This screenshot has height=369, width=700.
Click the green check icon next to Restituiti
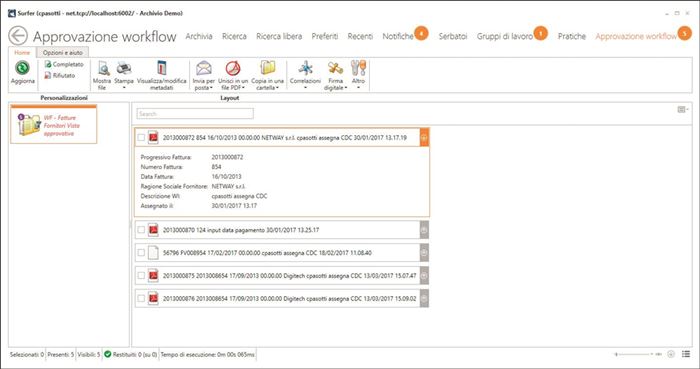tap(107, 354)
